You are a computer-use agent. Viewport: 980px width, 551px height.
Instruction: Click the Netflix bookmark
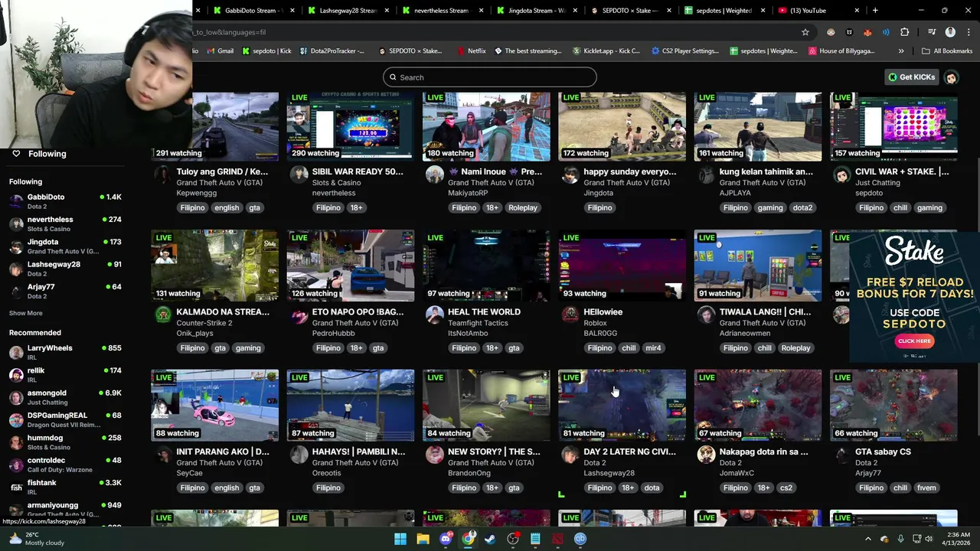[470, 51]
